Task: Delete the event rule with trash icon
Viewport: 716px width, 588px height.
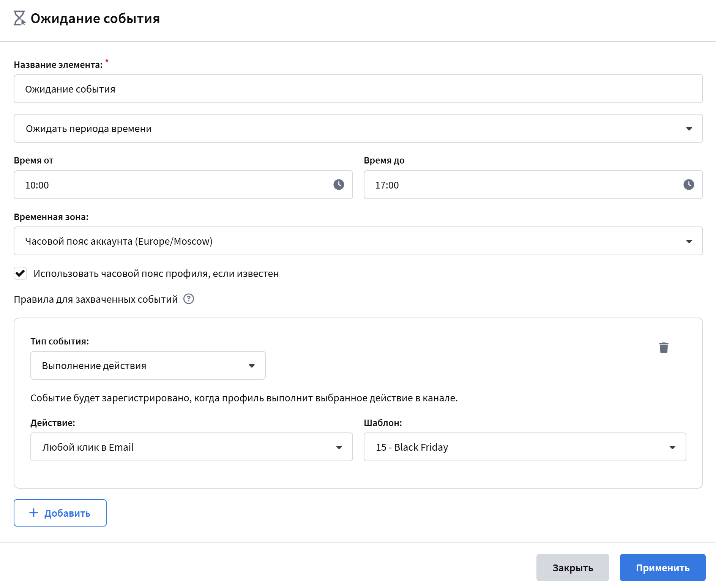Action: point(664,347)
